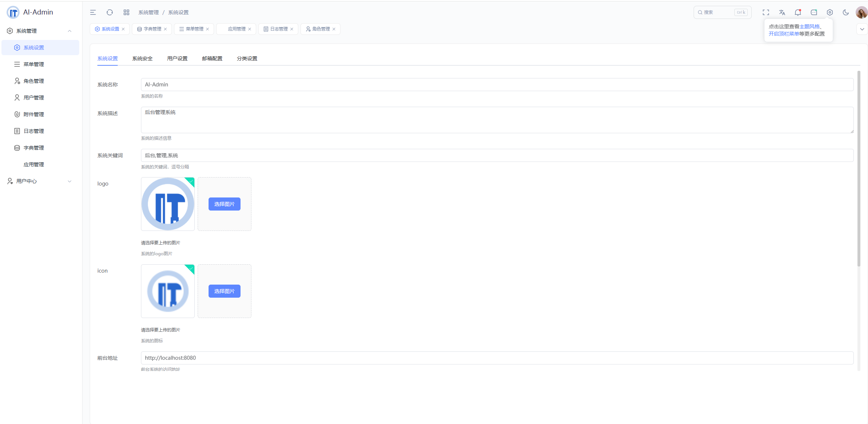Click 系统设置 in the breadcrumb

[178, 12]
